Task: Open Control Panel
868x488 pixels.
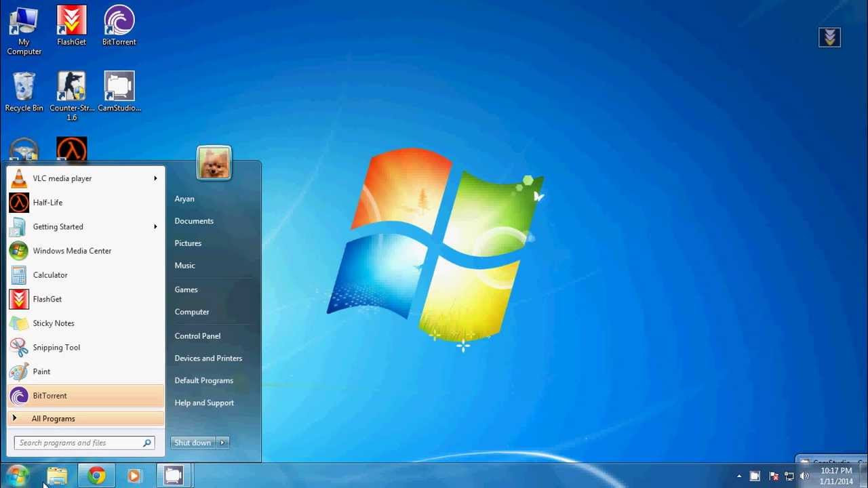Action: click(x=197, y=335)
